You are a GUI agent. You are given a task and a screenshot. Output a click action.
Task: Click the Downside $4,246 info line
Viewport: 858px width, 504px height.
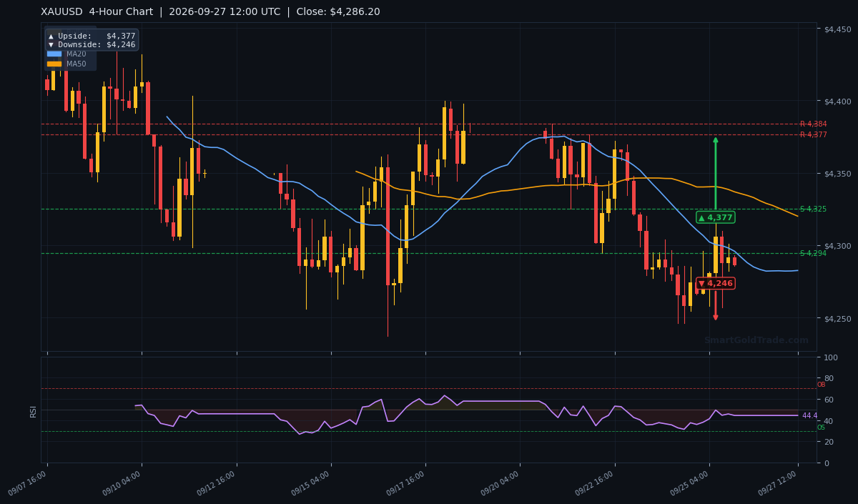point(92,44)
